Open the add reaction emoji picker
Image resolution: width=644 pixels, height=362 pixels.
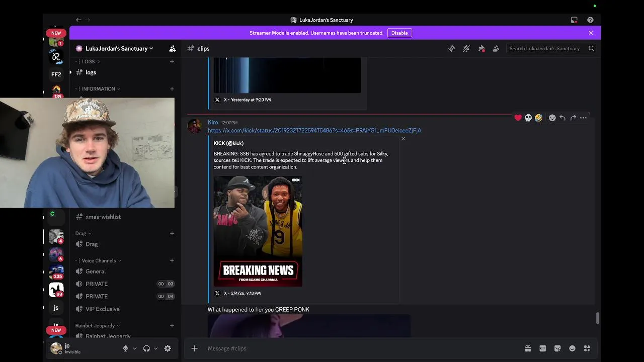pos(552,118)
